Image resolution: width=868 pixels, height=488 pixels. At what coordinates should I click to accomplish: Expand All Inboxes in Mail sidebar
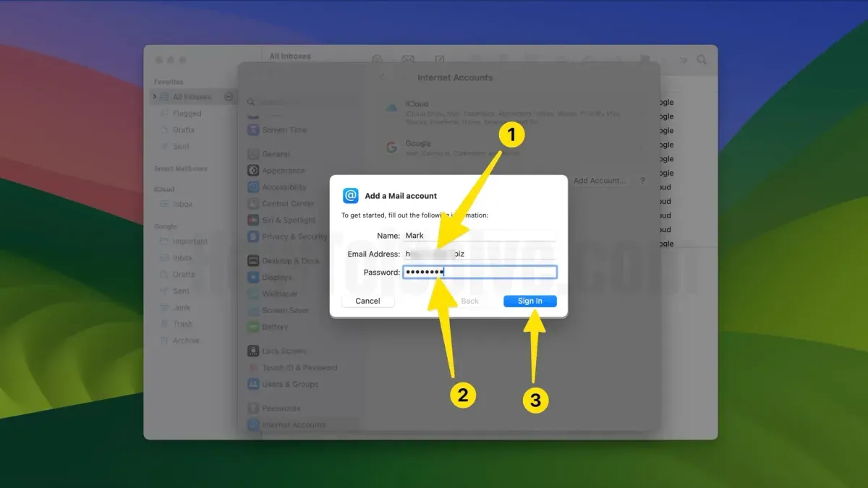coord(154,97)
